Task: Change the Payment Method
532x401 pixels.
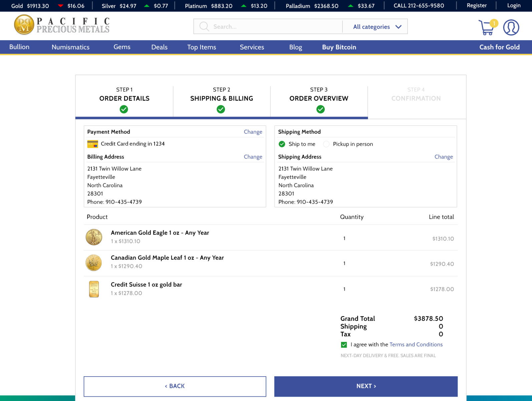Action: point(253,132)
